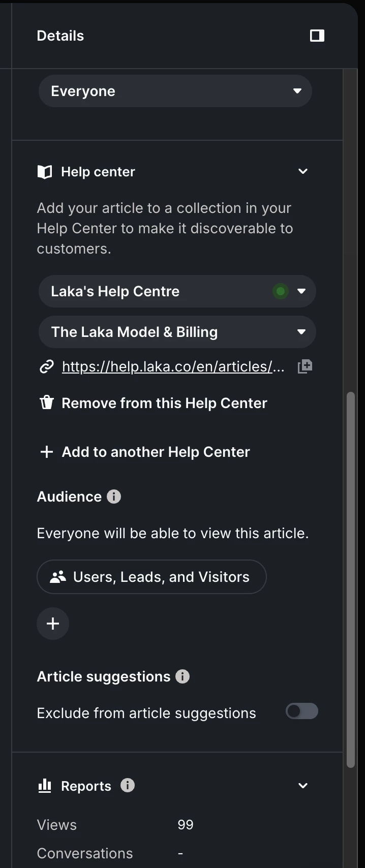This screenshot has height=868, width=365.
Task: Open Laka's Help Centre dropdown
Action: 177,291
